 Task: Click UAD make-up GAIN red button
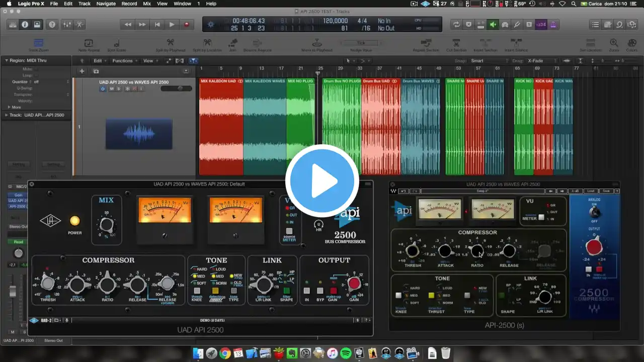[x=333, y=291]
